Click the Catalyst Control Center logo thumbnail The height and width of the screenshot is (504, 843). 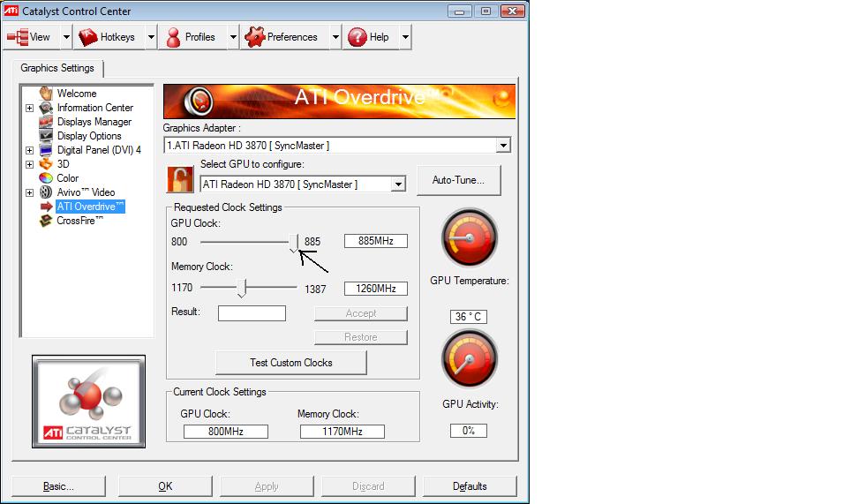click(88, 402)
